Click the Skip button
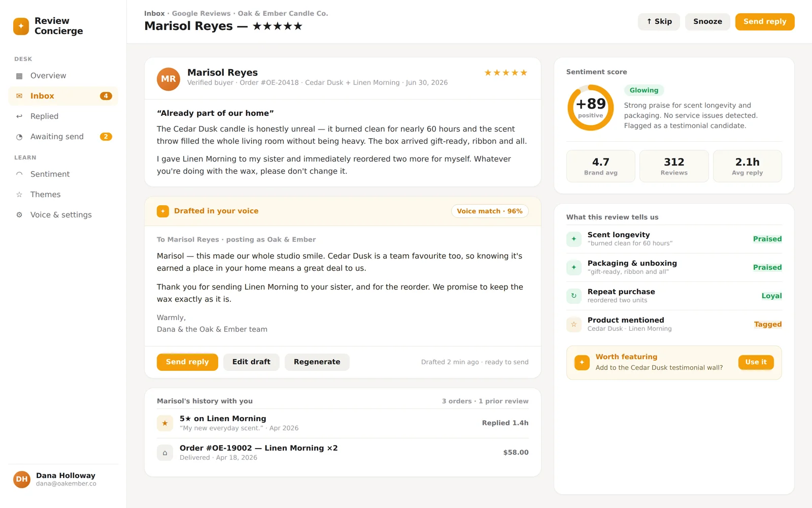812x508 pixels. 659,22
